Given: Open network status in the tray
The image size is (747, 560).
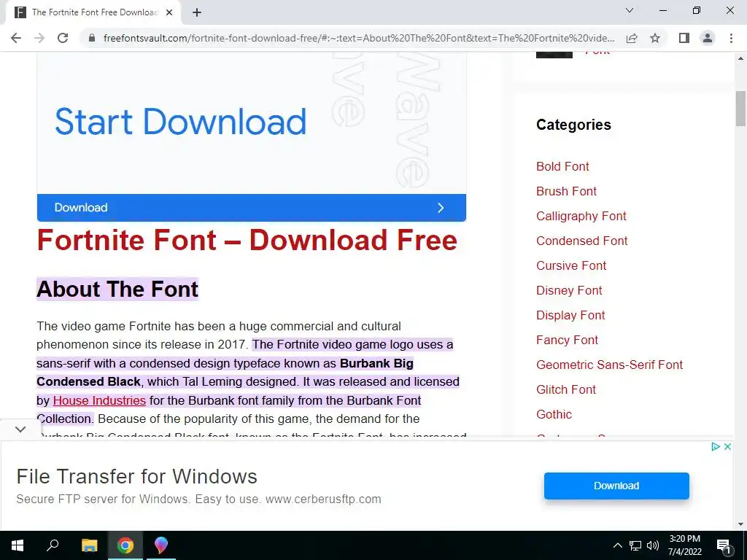Looking at the screenshot, I should coord(635,545).
